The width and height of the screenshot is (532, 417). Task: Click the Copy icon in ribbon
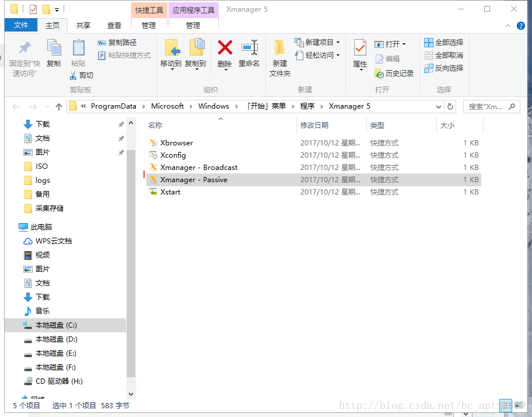point(54,47)
